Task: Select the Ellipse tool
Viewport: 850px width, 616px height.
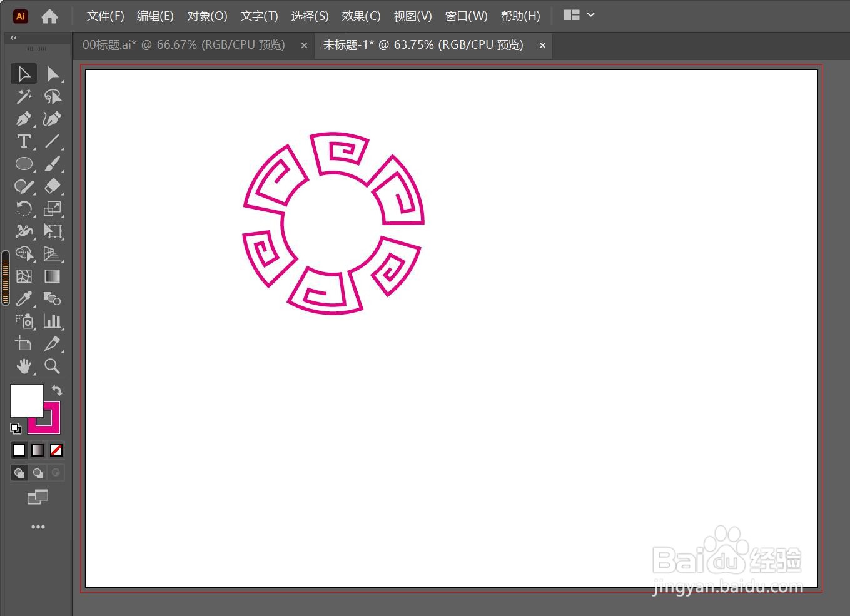Action: 24,164
